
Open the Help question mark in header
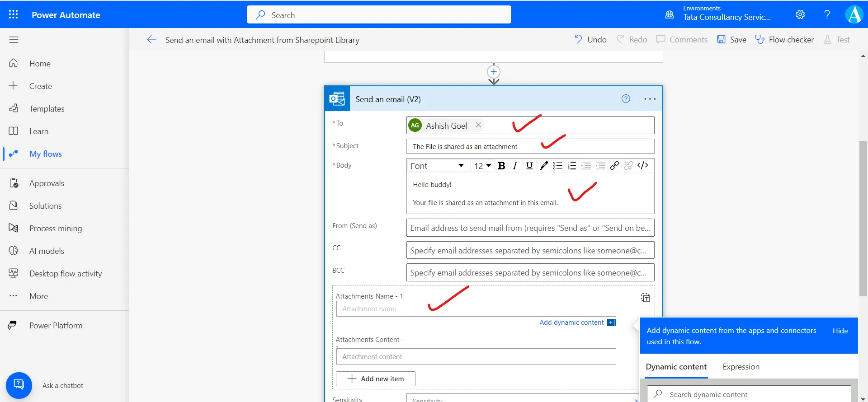point(827,14)
